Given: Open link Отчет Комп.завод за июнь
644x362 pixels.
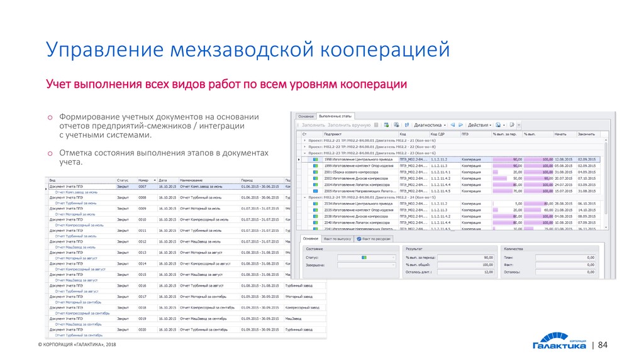Looking at the screenshot, I should click(76, 192).
